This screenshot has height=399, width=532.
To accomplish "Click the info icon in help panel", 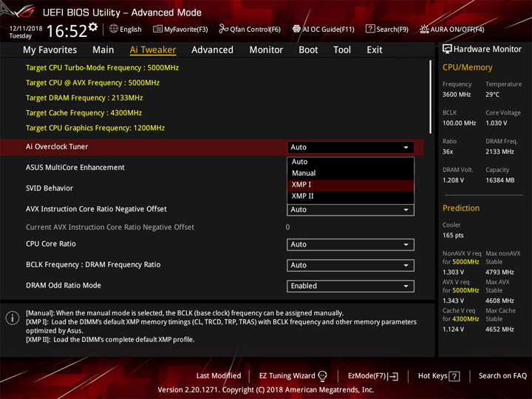I will 13,318.
